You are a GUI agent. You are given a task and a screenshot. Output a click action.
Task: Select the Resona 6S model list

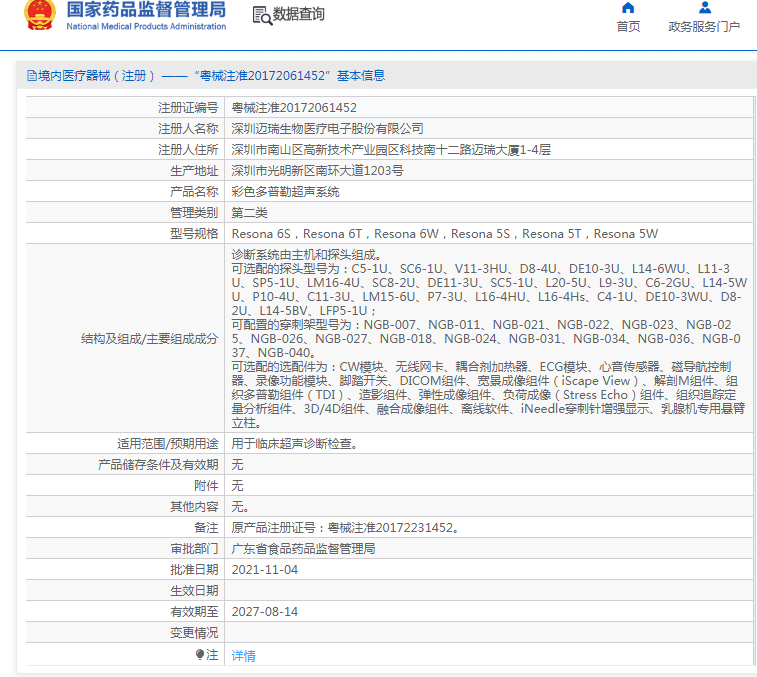(445, 234)
